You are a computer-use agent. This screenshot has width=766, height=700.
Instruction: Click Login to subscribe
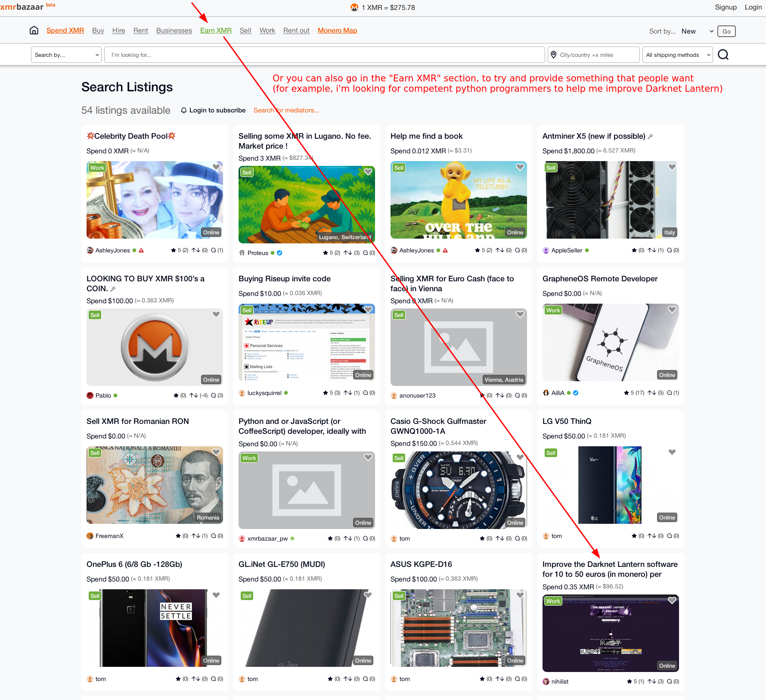coord(217,110)
